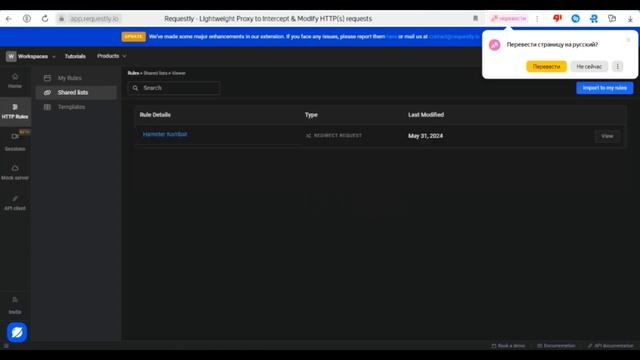Screen dimensions: 640x360
Task: Click the Last Modified column header
Action: click(x=426, y=115)
